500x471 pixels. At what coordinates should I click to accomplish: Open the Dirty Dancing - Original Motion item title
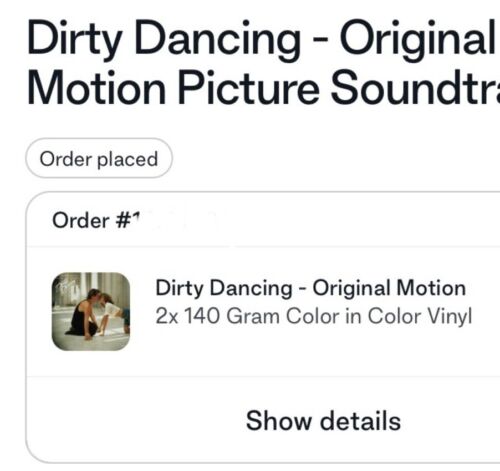coord(311,288)
